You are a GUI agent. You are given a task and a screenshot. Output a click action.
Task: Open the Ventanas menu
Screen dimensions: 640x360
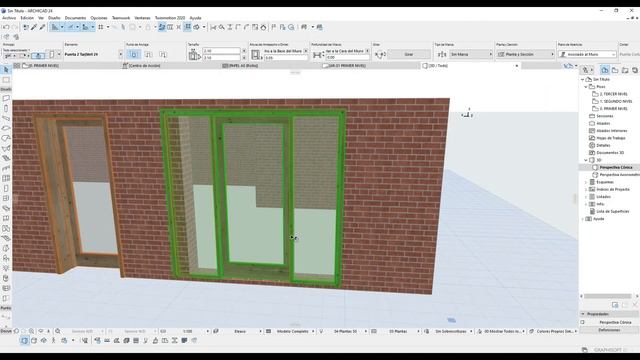(142, 18)
